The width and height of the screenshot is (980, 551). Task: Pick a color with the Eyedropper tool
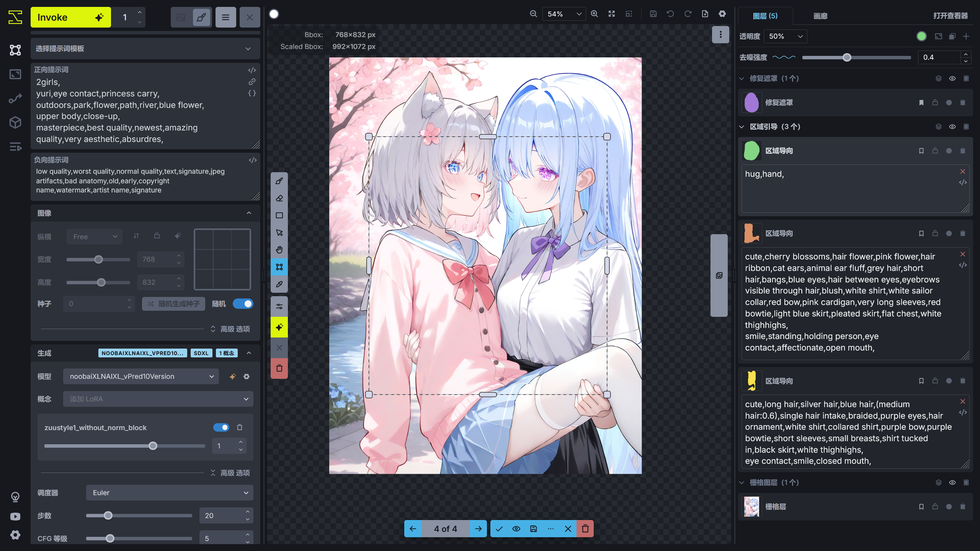point(279,284)
